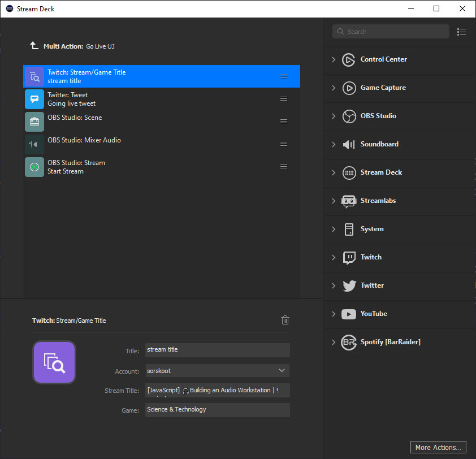Click the 'Soundboard' category label
This screenshot has height=459, width=476.
[x=379, y=144]
